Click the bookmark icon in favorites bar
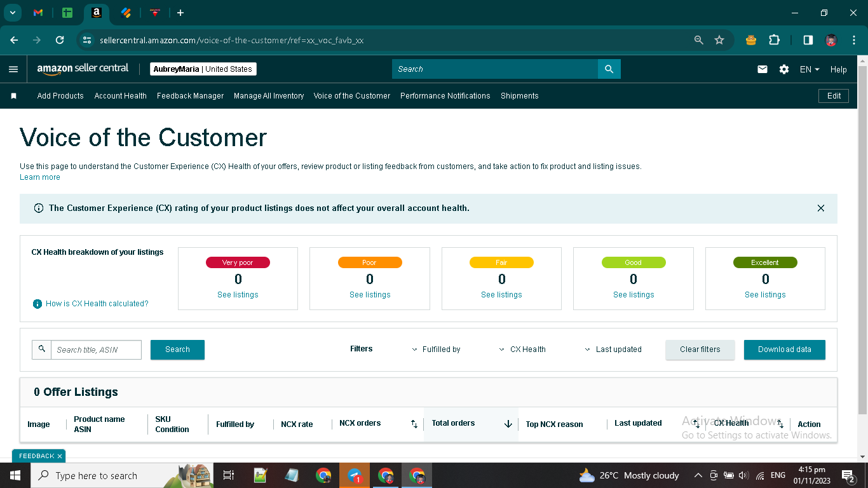The width and height of the screenshot is (868, 488). pyautogui.click(x=13, y=96)
